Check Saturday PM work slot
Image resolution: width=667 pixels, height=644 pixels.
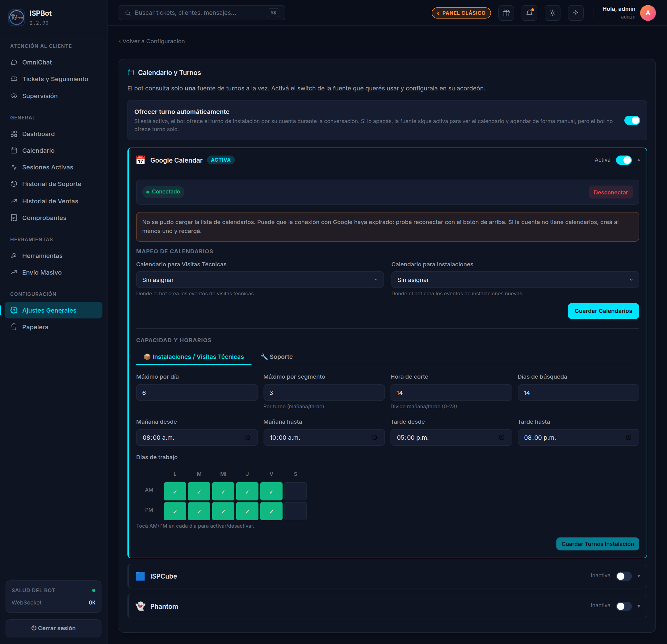[x=296, y=511]
